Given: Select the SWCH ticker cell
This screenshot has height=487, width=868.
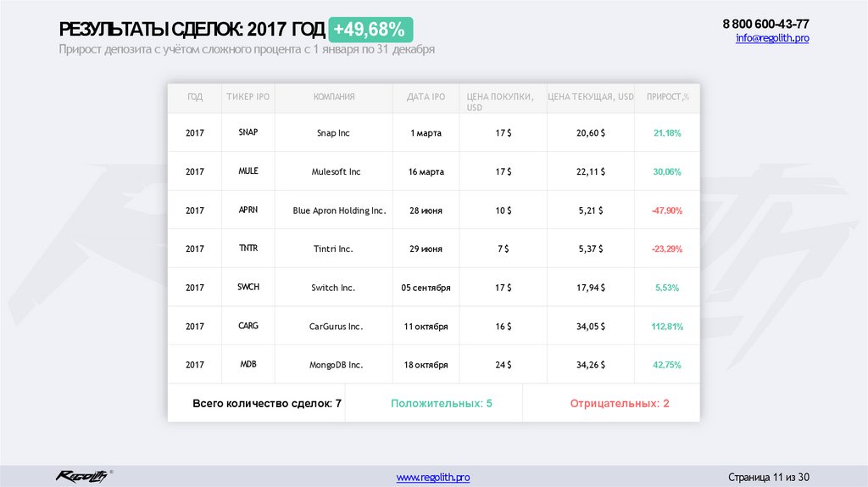Looking at the screenshot, I should click(248, 287).
